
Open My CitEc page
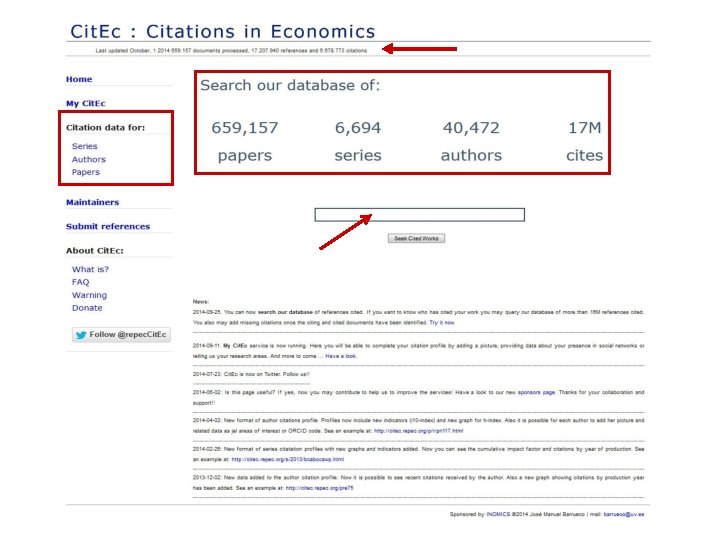coord(85,103)
